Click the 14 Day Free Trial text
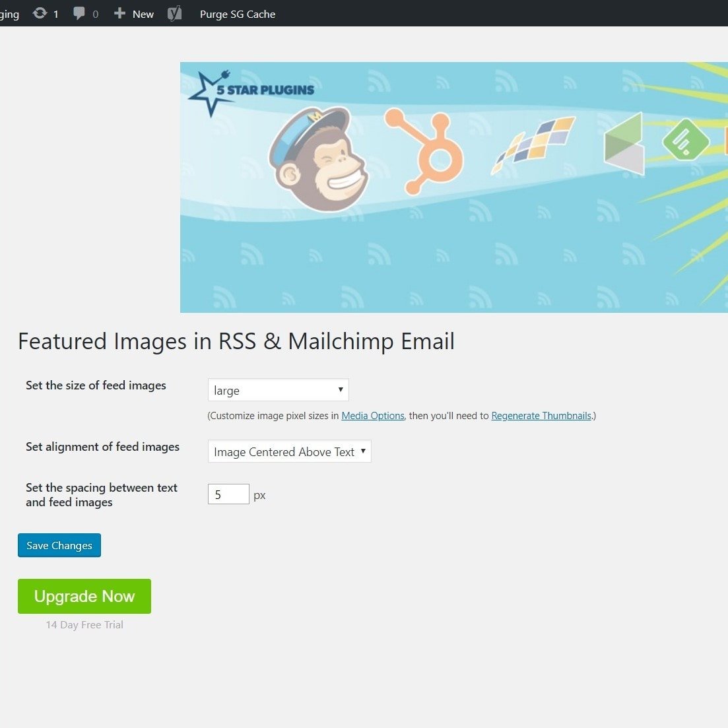 click(x=84, y=625)
